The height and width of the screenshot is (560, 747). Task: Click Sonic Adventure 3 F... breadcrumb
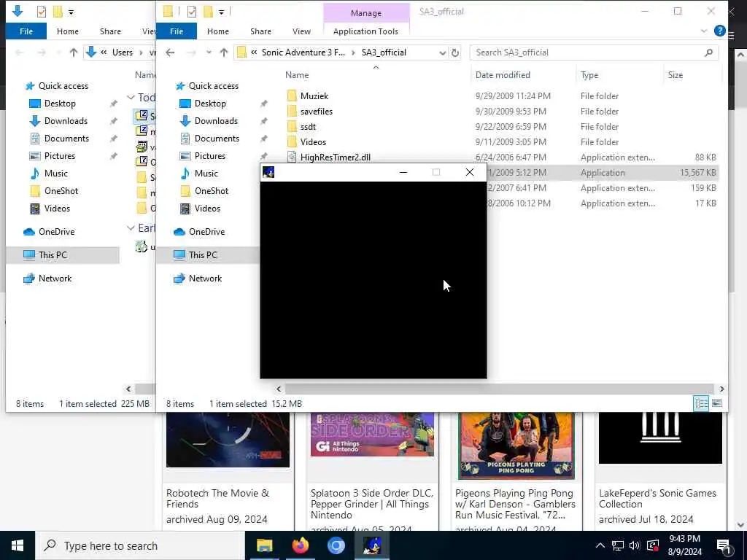[303, 52]
